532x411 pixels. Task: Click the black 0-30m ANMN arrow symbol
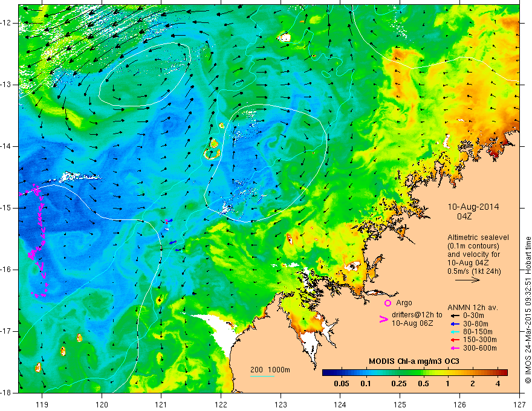coord(455,316)
